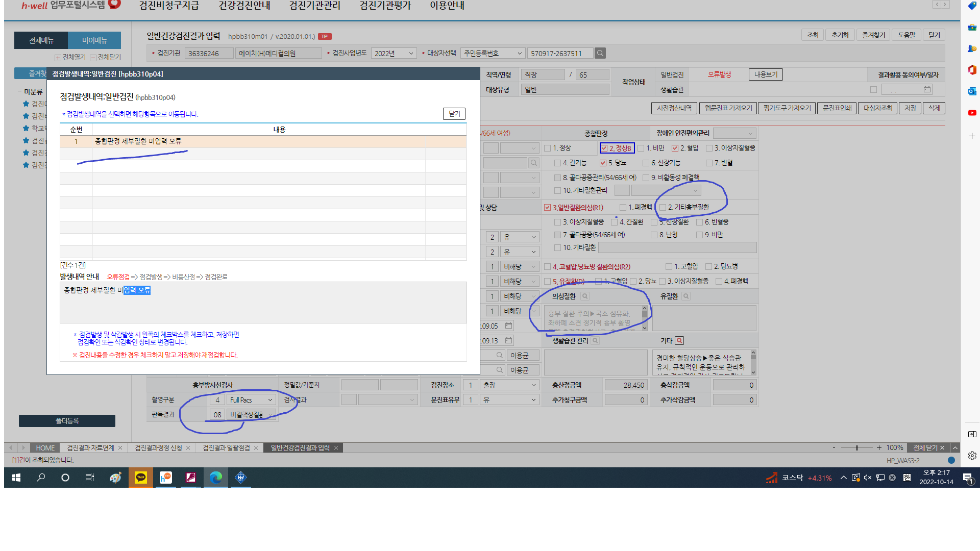This screenshot has height=551, width=980.
Task: Open the Windows search icon in the taskbar
Action: point(41,478)
